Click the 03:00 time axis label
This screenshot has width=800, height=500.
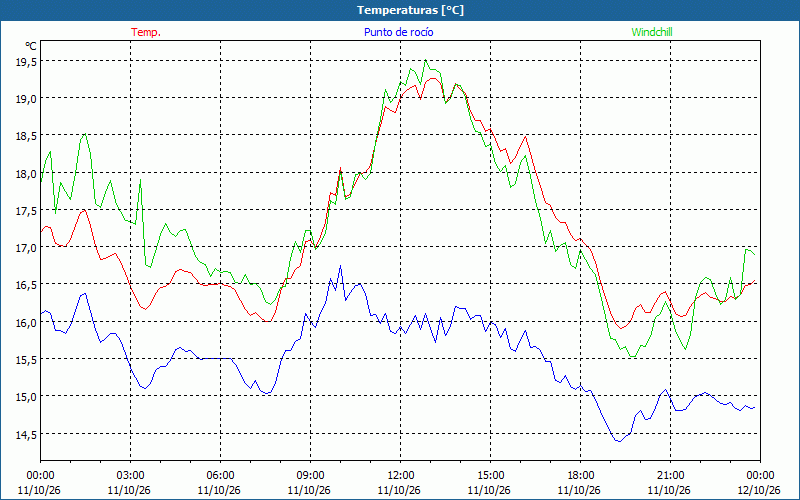point(131,476)
